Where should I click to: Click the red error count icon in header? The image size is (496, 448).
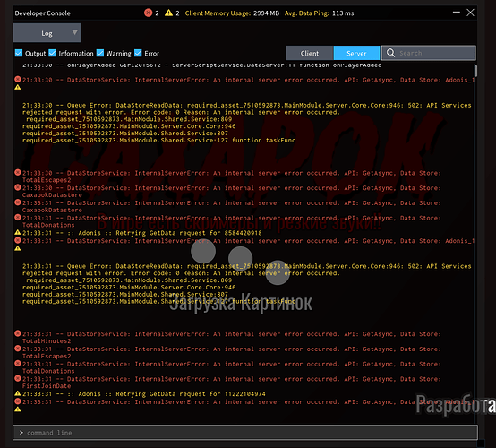tap(148, 13)
